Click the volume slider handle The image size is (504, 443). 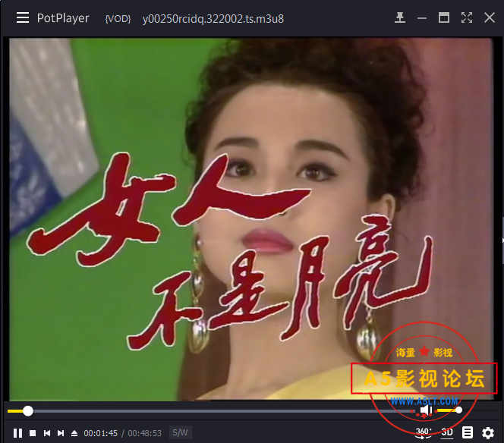click(x=459, y=410)
